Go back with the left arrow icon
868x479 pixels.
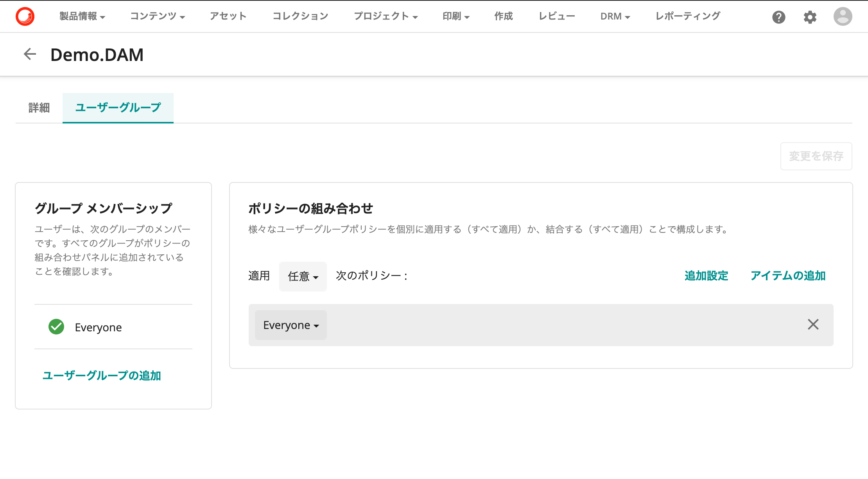click(30, 54)
